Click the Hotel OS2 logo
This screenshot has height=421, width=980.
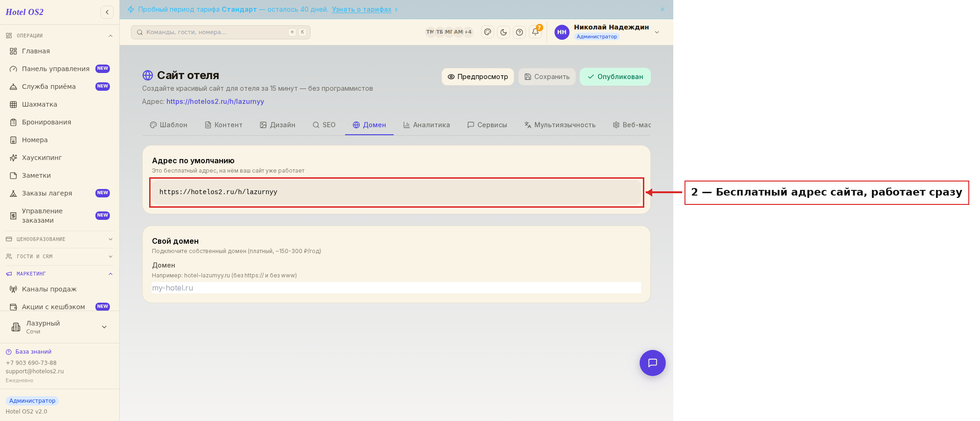pos(24,12)
